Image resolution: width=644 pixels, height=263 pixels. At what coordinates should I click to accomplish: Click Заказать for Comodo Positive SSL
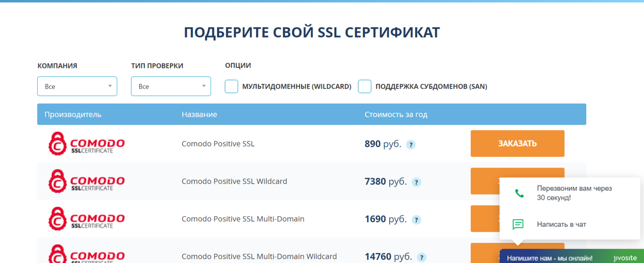[517, 144]
